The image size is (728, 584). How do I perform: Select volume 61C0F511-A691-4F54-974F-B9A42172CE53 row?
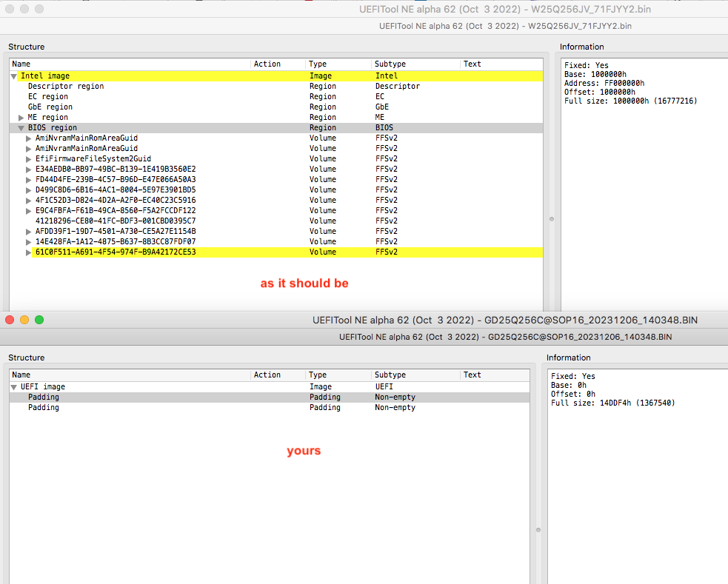[x=276, y=252]
